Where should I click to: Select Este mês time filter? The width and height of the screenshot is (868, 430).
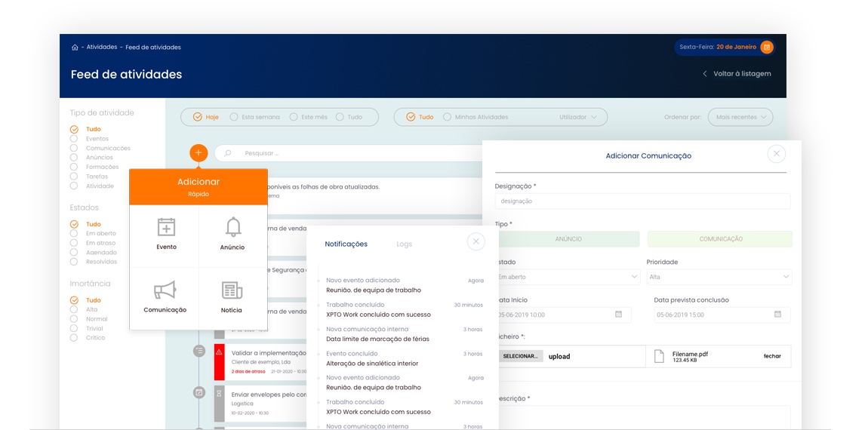[309, 117]
